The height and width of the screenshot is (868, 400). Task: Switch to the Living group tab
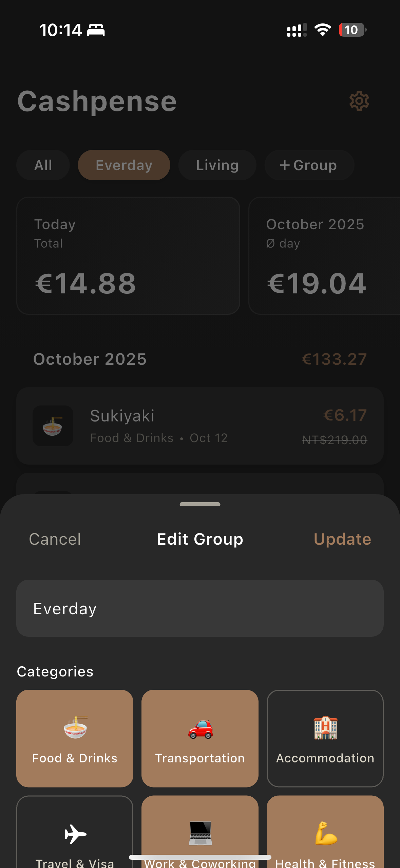coord(217,165)
